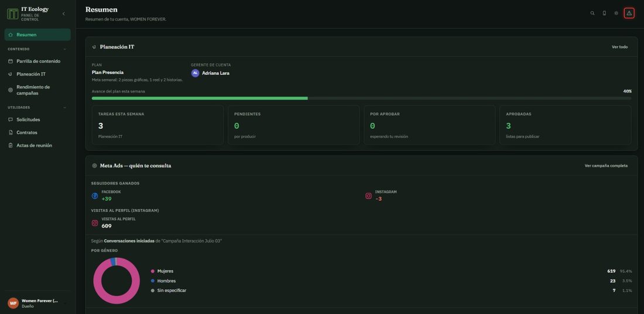The width and height of the screenshot is (644, 314).
Task: Open the Por aprobar card
Action: pos(430,125)
